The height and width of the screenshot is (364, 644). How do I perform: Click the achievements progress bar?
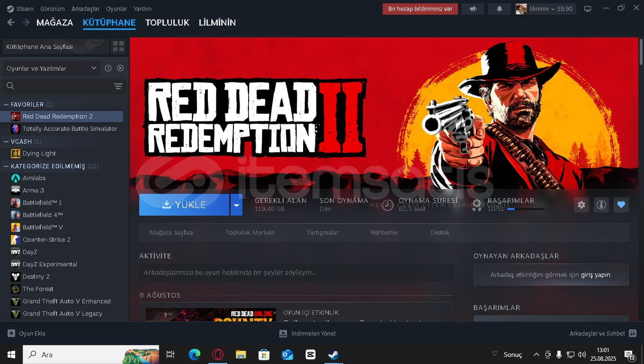[x=526, y=209]
